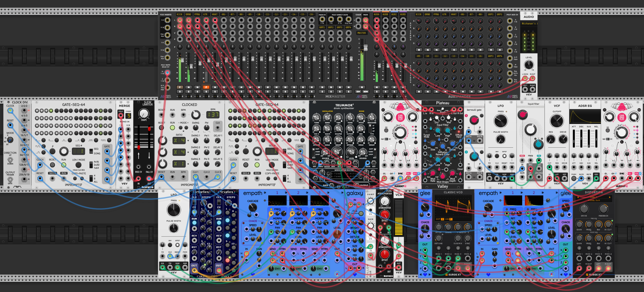Flip the Clock Div DIRECTION up/down switch

click(10, 159)
